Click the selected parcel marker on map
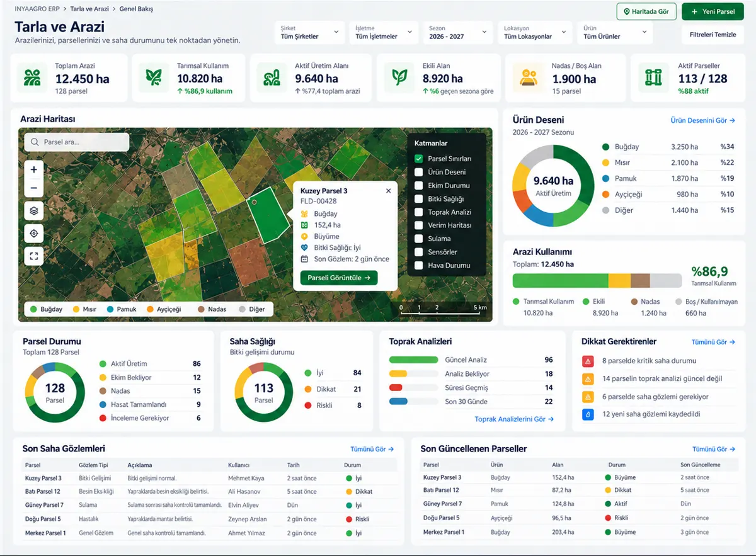The width and height of the screenshot is (756, 556). point(254,202)
